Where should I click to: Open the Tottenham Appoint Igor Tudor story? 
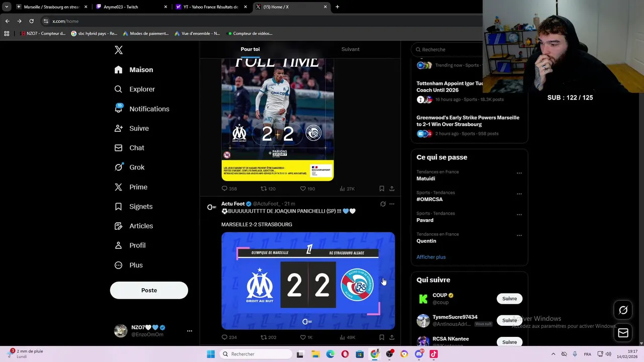(x=449, y=86)
